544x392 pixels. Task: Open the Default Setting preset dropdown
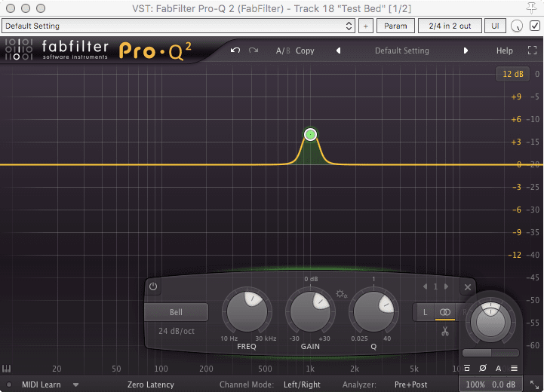[x=178, y=26]
